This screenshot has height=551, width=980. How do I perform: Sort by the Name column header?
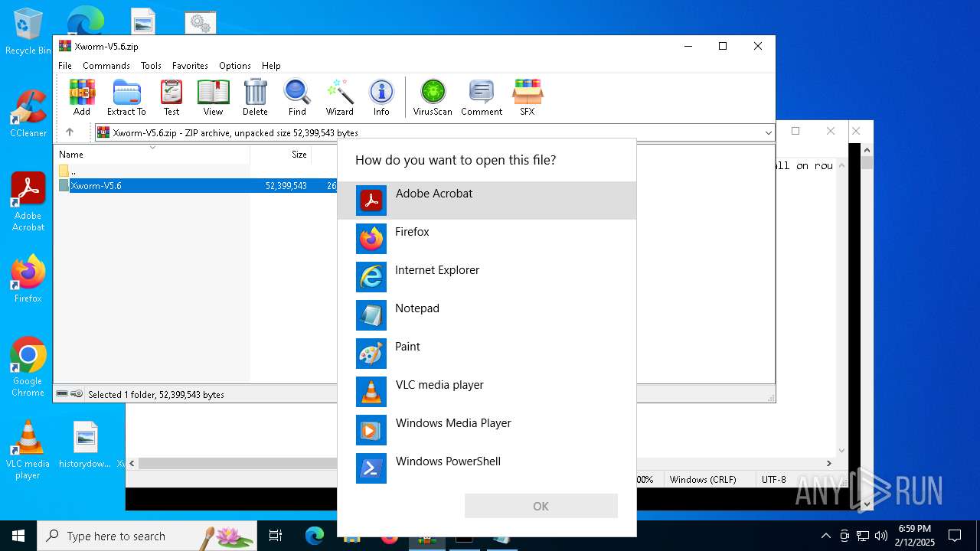pos(152,154)
